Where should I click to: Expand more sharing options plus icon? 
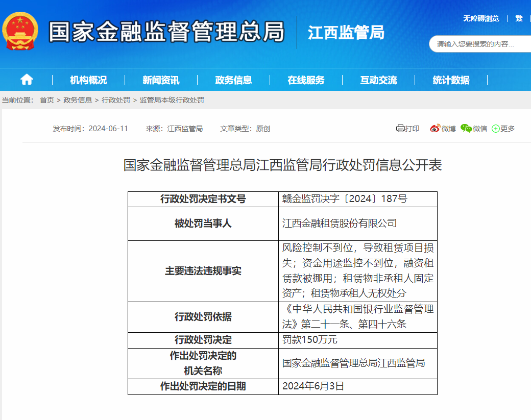pyautogui.click(x=495, y=129)
